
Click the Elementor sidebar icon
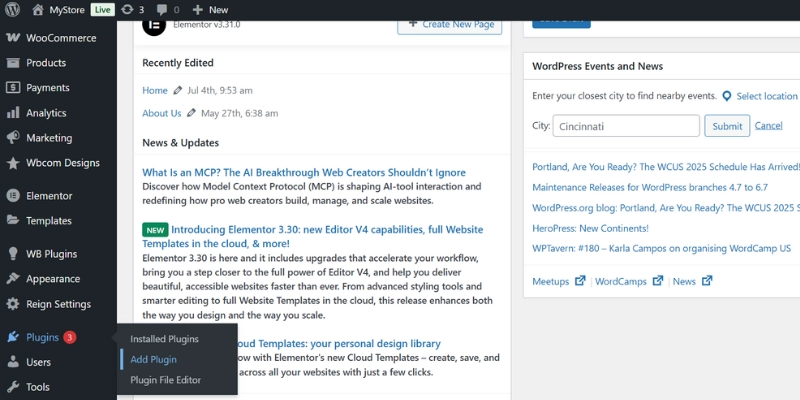click(13, 196)
